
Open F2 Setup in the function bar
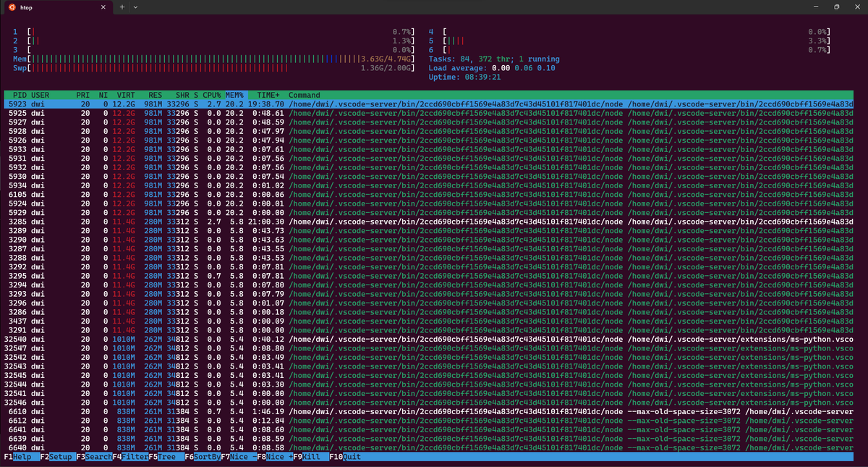click(58, 458)
